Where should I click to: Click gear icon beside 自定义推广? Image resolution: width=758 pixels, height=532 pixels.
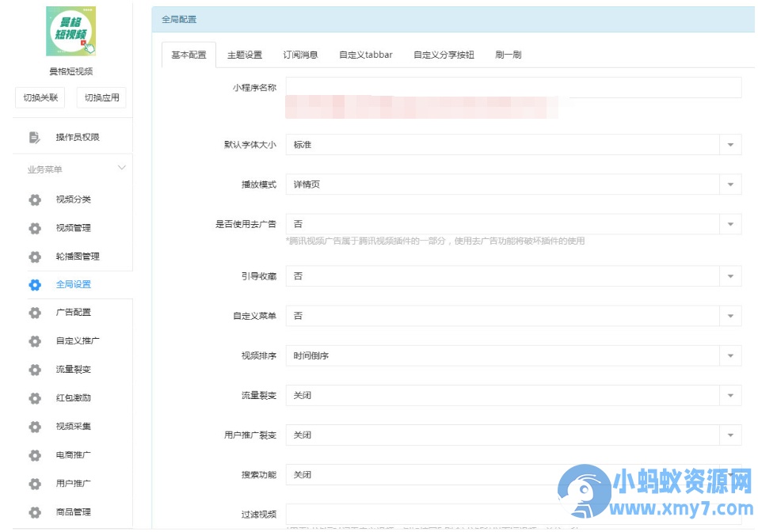35,341
